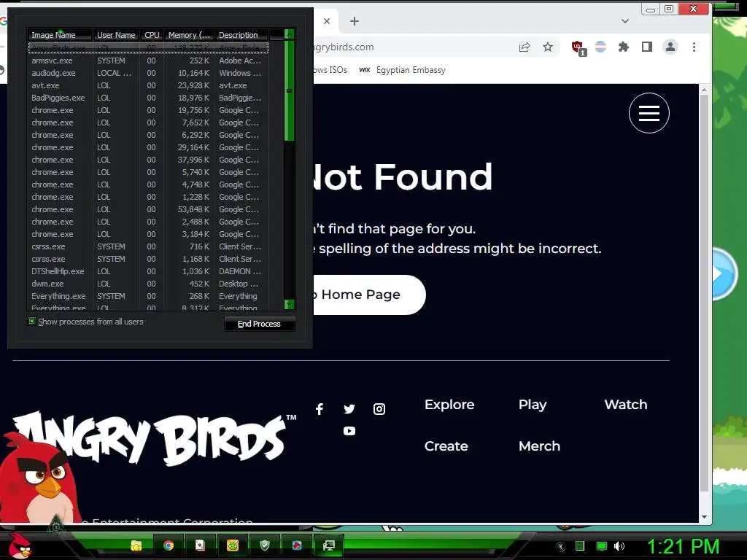Open the Angry Birds Instagram page

tap(379, 409)
